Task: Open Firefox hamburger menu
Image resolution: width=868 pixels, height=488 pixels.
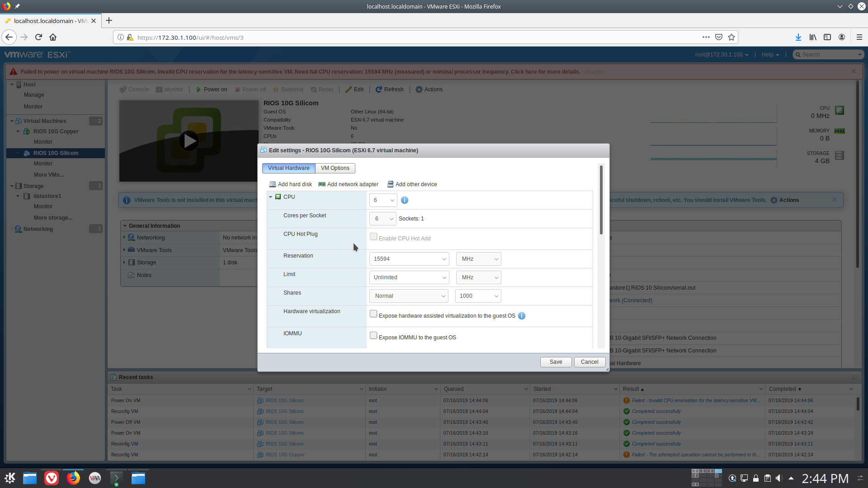Action: pyautogui.click(x=859, y=37)
